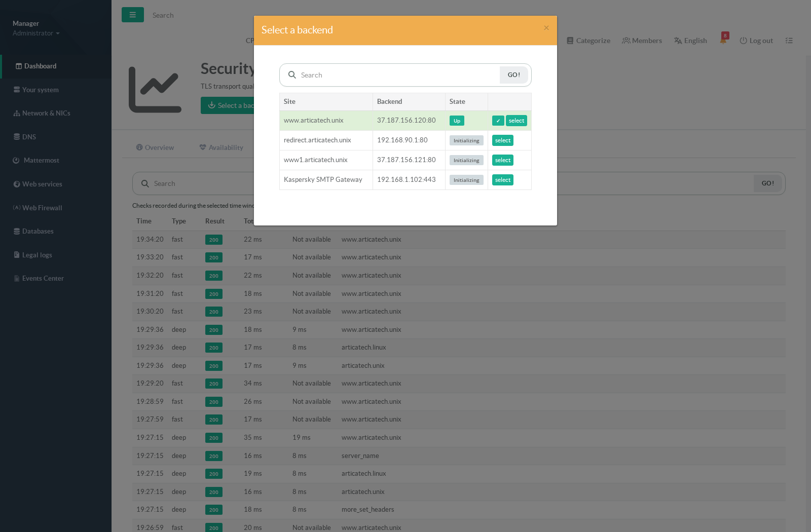
Task: Click the 19:34:20 check row time
Action: [150, 239]
